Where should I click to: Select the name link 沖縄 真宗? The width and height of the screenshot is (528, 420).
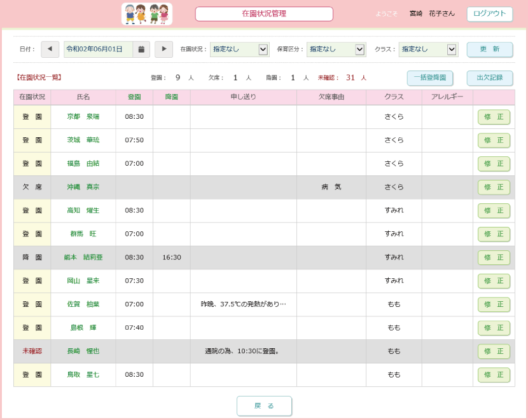pos(83,187)
